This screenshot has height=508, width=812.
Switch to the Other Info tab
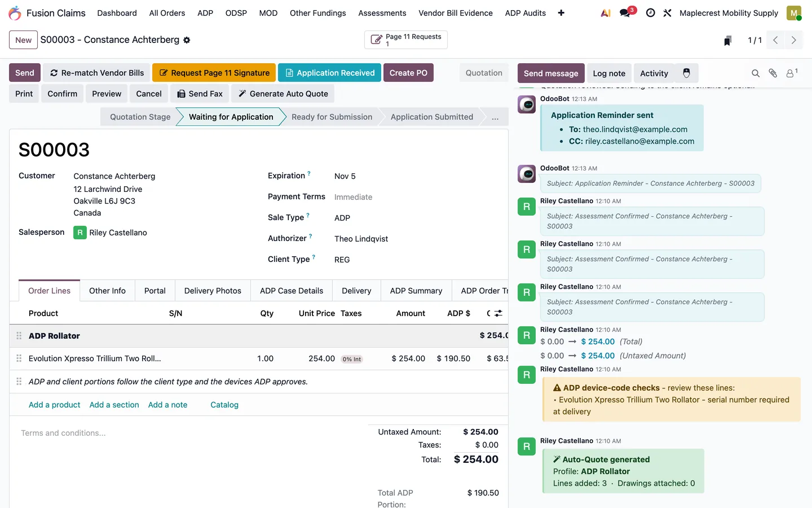(x=107, y=291)
